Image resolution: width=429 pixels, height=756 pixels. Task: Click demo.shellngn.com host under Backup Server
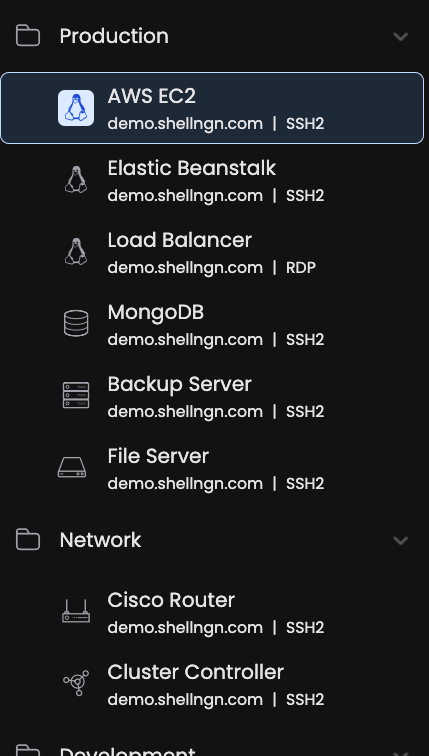click(x=185, y=412)
